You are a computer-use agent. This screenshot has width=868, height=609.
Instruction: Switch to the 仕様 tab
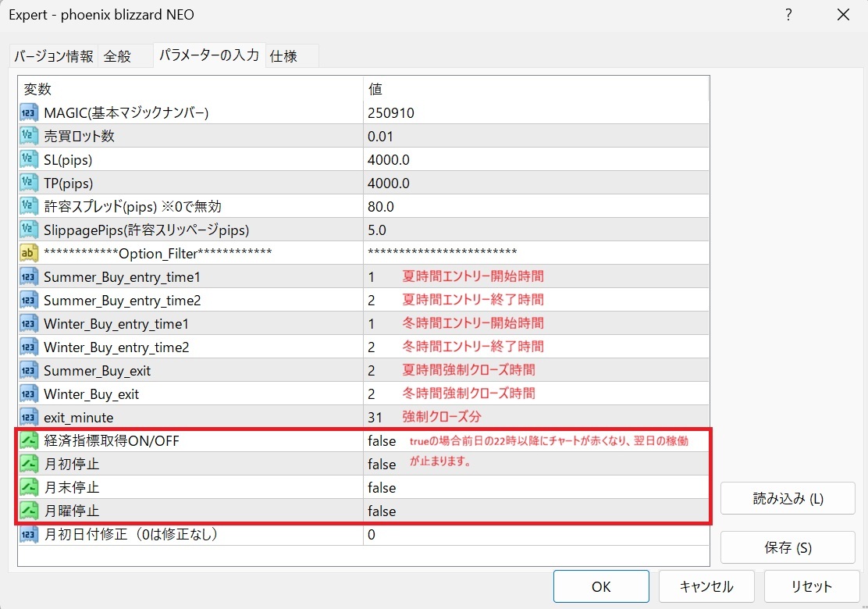(x=283, y=56)
